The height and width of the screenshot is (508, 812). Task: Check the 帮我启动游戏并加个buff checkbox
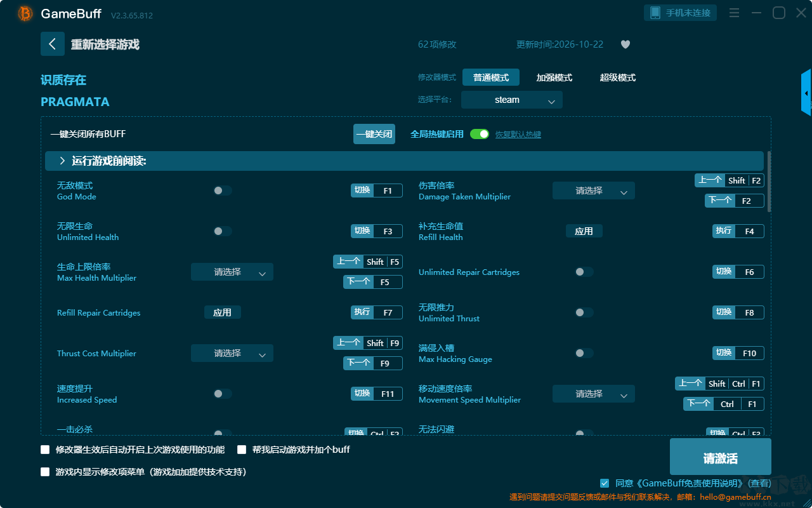242,450
